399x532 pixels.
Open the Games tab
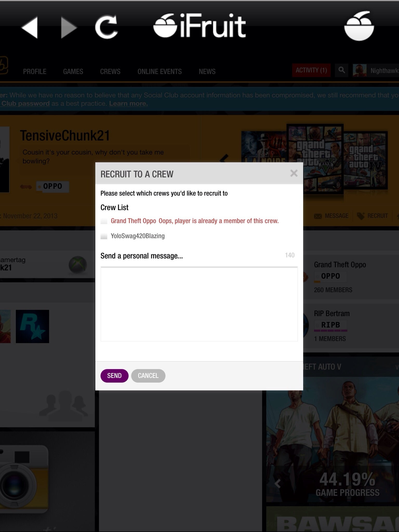(73, 71)
